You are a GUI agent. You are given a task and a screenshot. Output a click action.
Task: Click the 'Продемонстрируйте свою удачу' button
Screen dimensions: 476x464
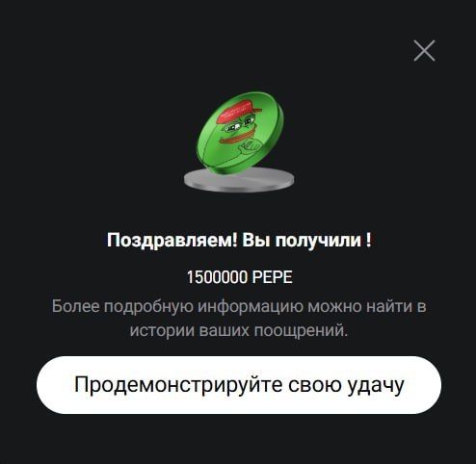[239, 385]
